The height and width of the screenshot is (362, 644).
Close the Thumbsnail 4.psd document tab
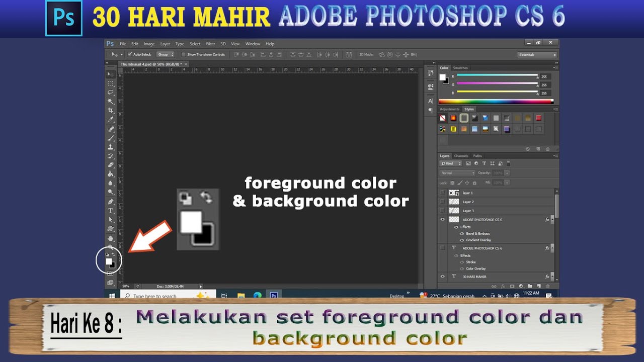coord(186,64)
